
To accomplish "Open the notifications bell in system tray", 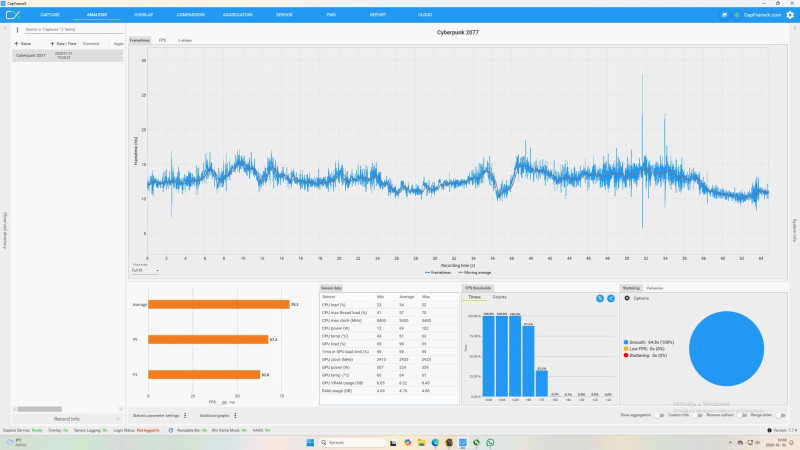I will (793, 442).
